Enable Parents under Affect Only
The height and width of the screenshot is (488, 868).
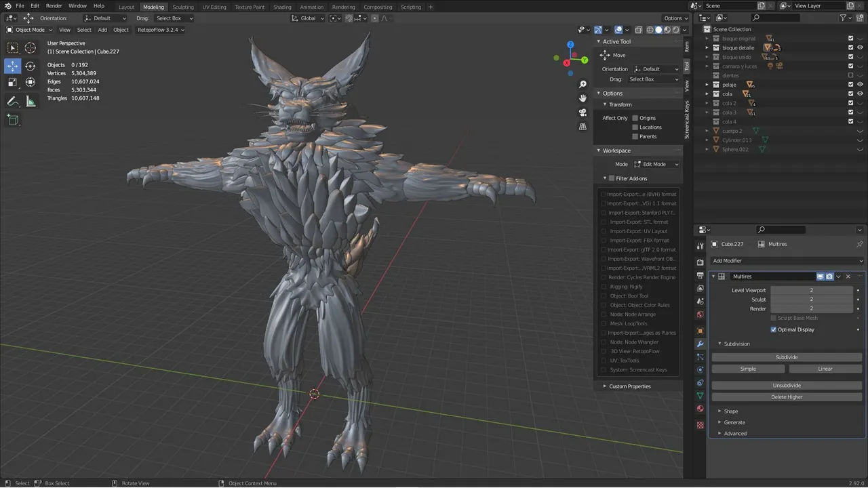635,136
